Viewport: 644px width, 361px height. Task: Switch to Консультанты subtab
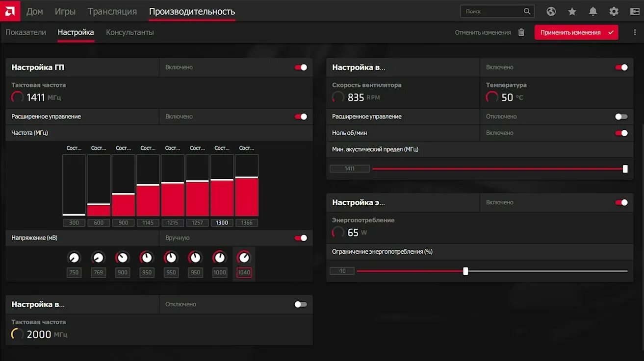pyautogui.click(x=130, y=32)
